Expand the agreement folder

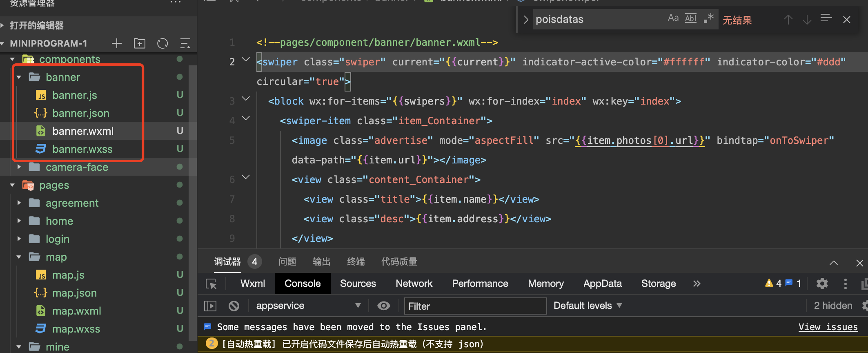[19, 203]
